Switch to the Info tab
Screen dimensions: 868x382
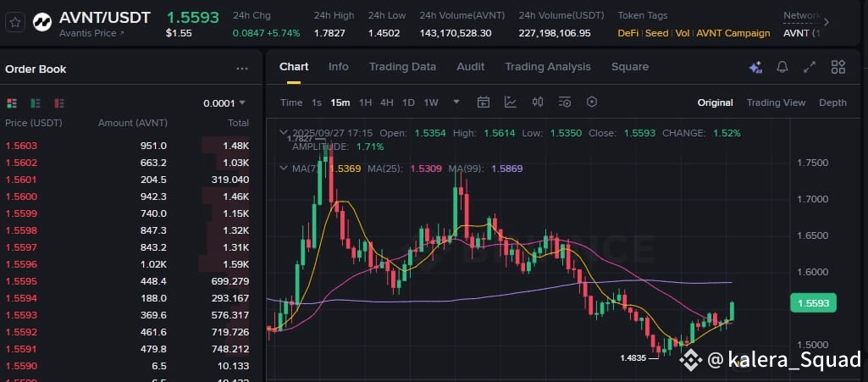338,67
